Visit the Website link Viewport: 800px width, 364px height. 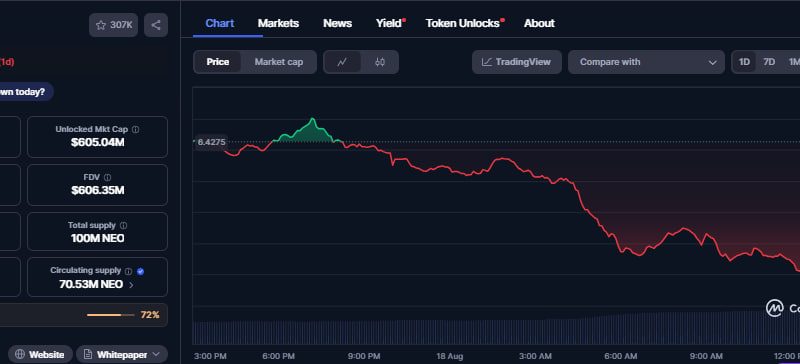[x=40, y=354]
